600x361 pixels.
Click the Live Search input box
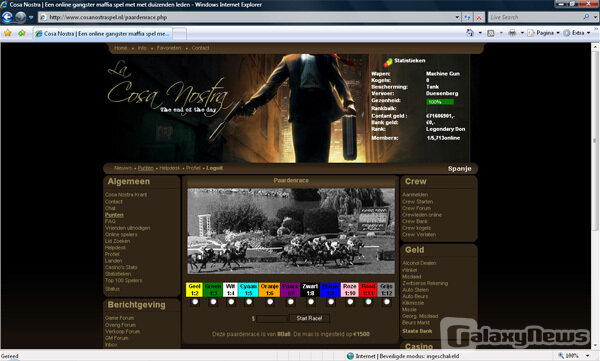[x=535, y=17]
